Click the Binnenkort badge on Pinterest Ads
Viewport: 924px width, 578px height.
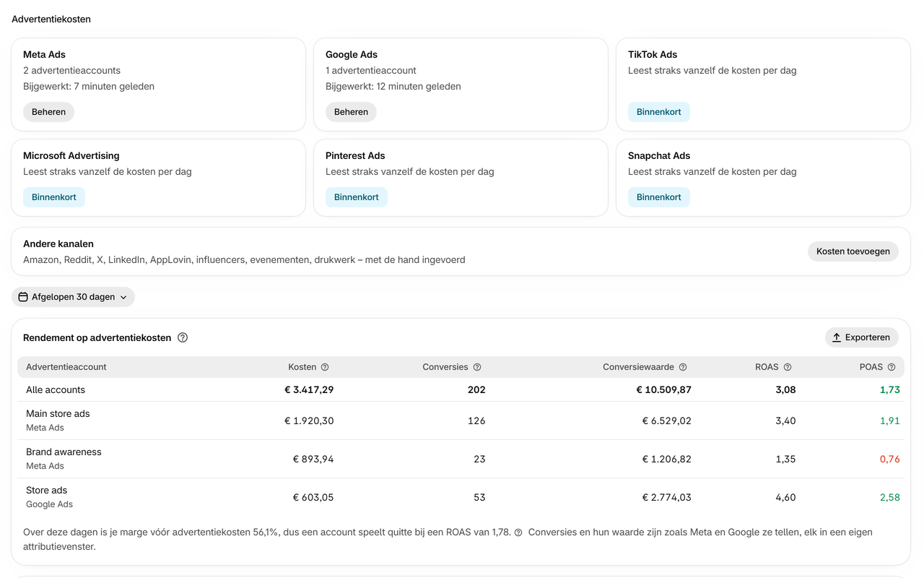coord(357,197)
